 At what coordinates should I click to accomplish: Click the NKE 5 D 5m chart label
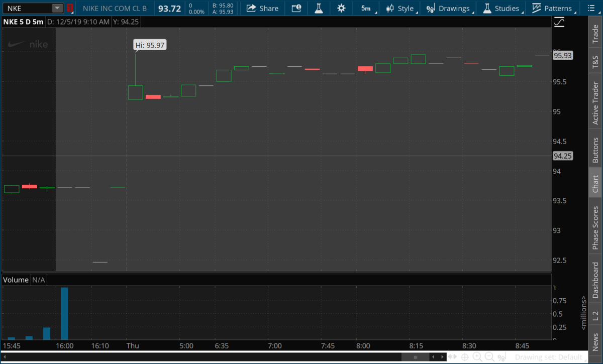(x=23, y=22)
